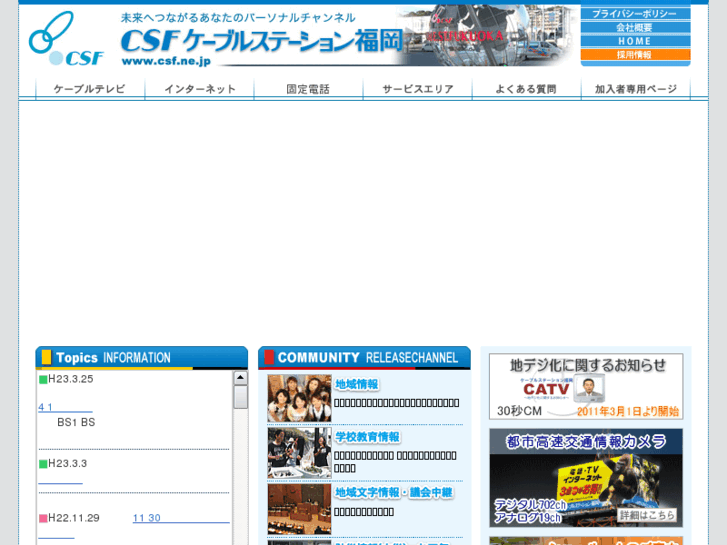The width and height of the screenshot is (727, 545).
Task: Click the H22.11.29 date text
Action: coord(74,518)
